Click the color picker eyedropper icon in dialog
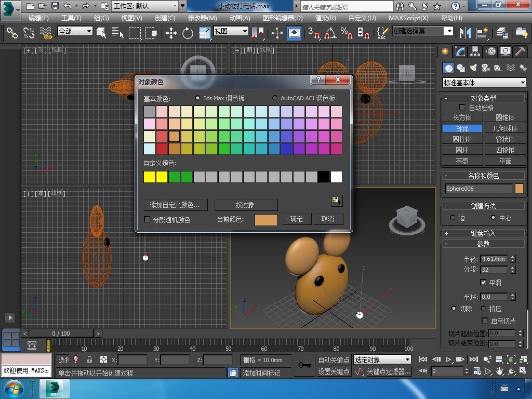The width and height of the screenshot is (532, 399). point(337,201)
